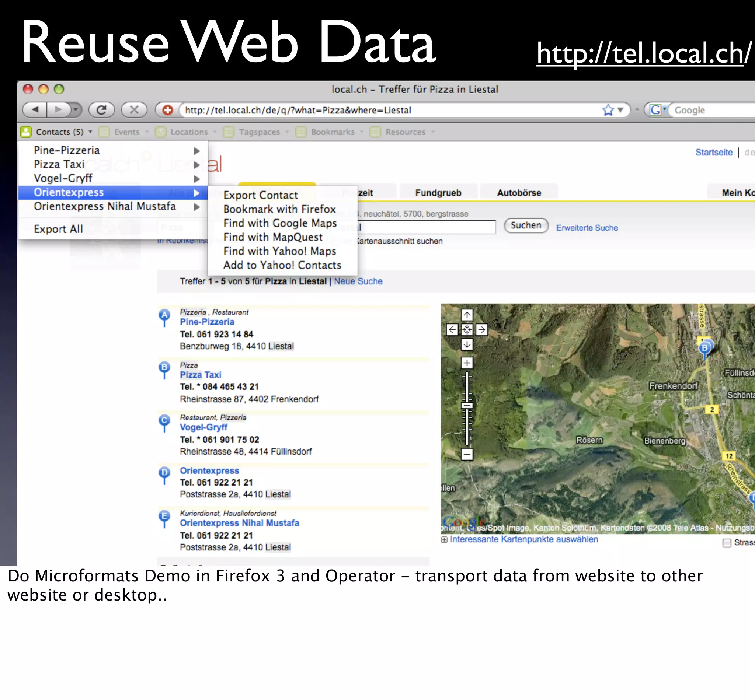Click the map pan up arrow
The height and width of the screenshot is (700, 755).
(x=467, y=315)
